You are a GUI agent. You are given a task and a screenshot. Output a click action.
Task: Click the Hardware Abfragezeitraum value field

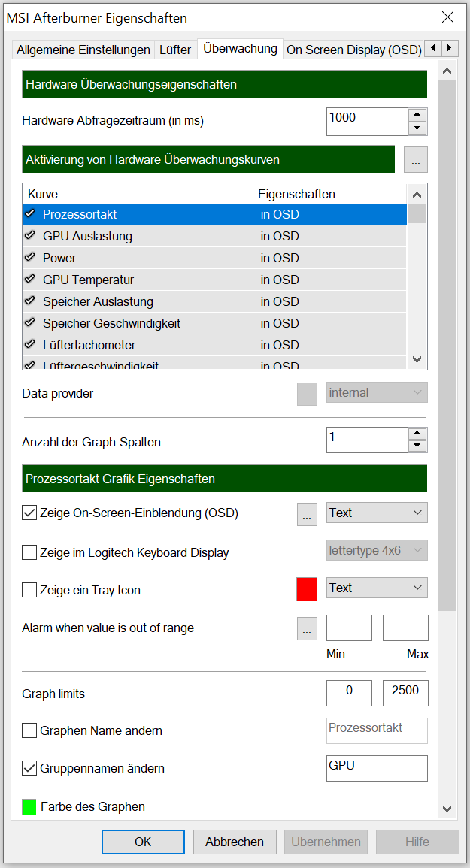point(368,122)
